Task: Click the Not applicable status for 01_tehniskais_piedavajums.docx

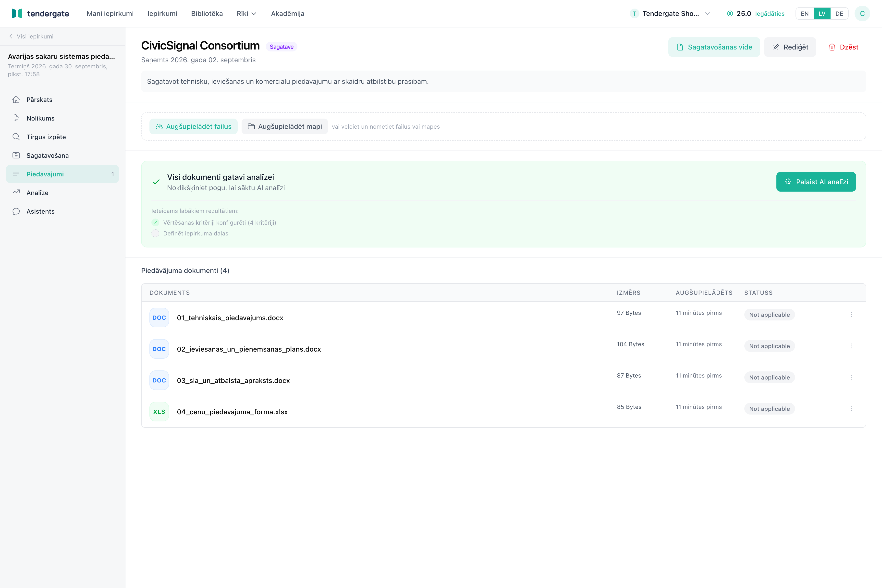Action: coord(770,315)
